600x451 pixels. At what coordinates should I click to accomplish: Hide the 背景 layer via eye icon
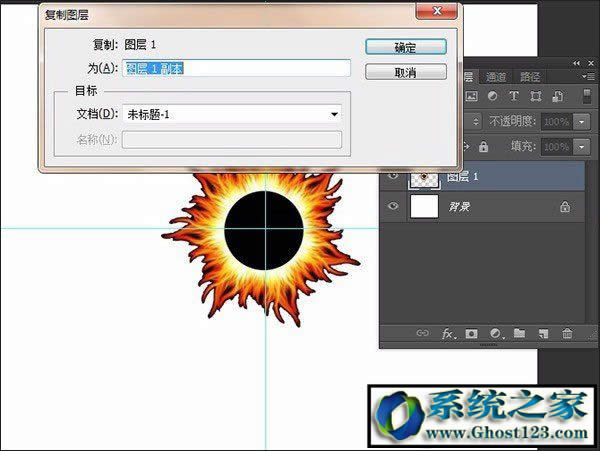[x=393, y=207]
